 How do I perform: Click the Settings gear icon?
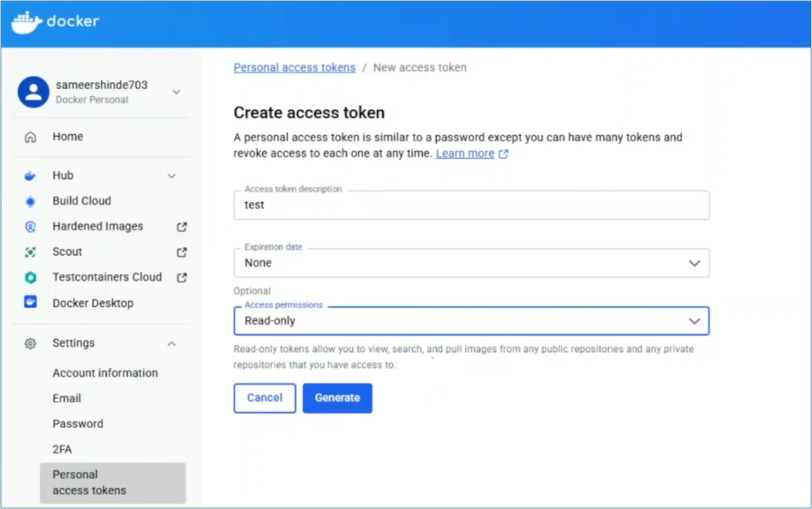tap(30, 343)
